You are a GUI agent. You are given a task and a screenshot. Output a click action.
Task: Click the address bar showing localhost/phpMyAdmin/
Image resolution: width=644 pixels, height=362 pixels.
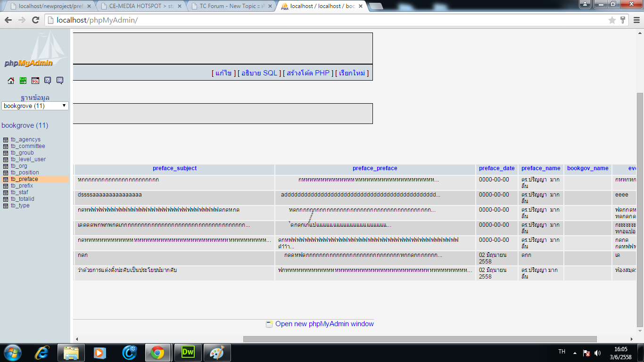point(325,20)
